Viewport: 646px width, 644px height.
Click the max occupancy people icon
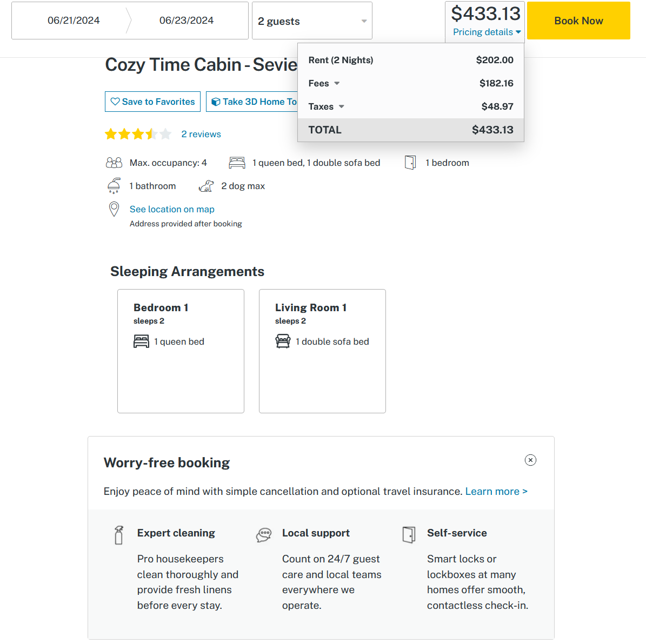114,163
